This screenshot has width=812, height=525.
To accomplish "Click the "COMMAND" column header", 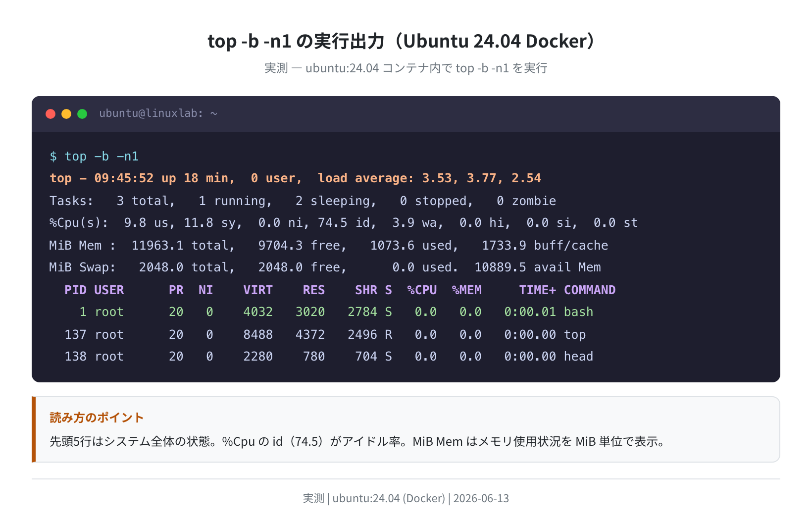I will tap(590, 290).
